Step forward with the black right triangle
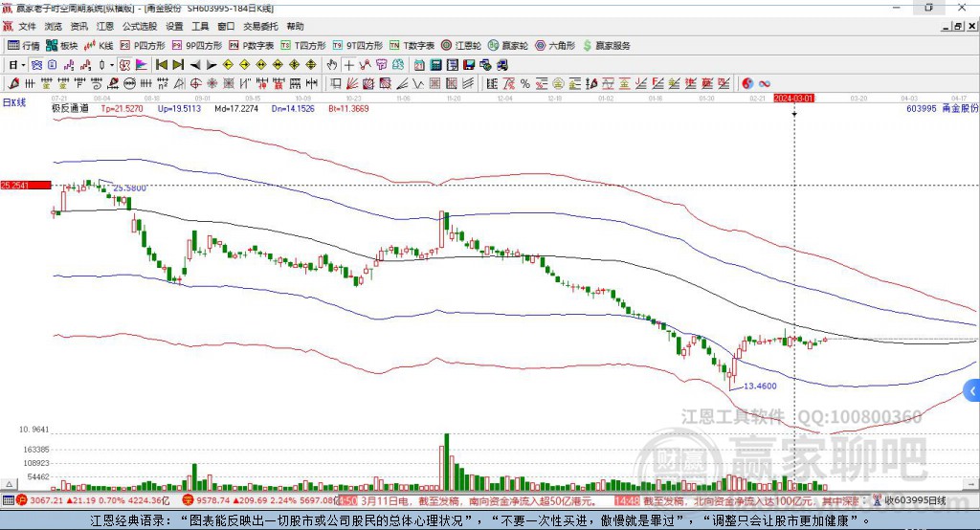Viewport: 980px width, 530px height. pos(212,64)
